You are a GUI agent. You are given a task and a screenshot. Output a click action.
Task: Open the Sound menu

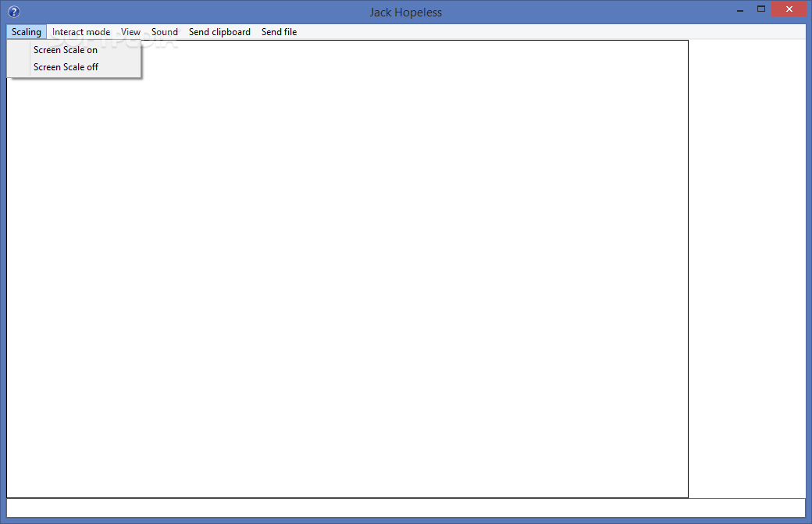point(165,31)
